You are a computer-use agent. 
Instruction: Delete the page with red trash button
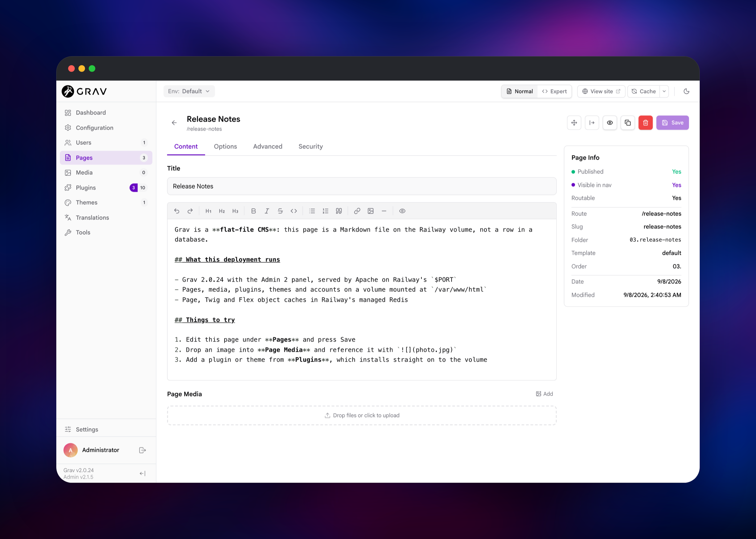[x=645, y=123]
